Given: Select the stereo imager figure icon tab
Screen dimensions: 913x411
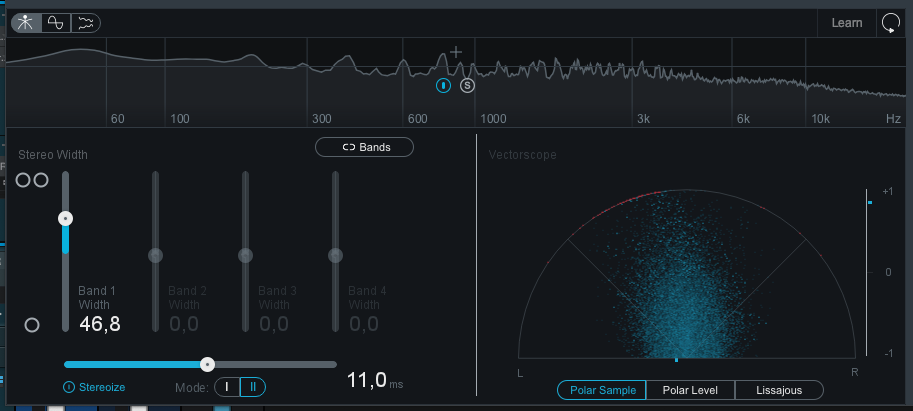Looking at the screenshot, I should click(x=26, y=23).
